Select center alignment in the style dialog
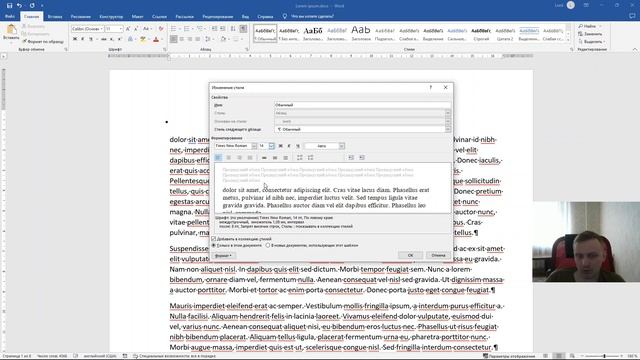This screenshot has height=360, width=640. point(229,158)
